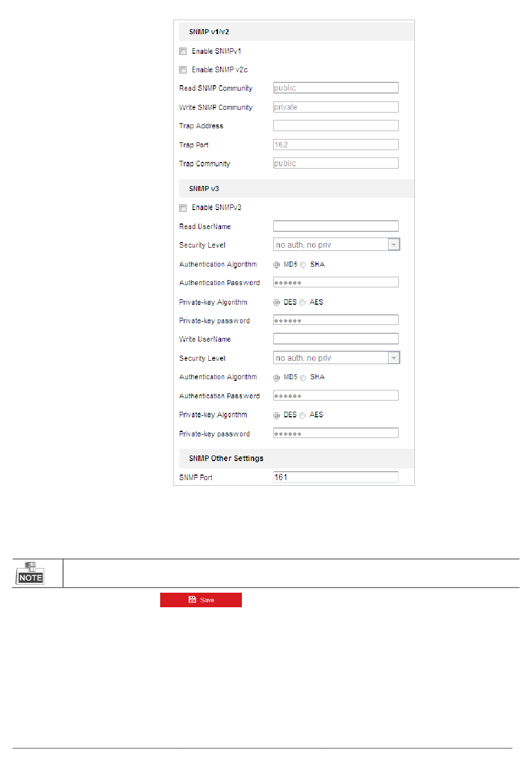Screen dimensions: 532x777
Task: Open the Security Level dropdown below Write UserName
Action: [337, 358]
